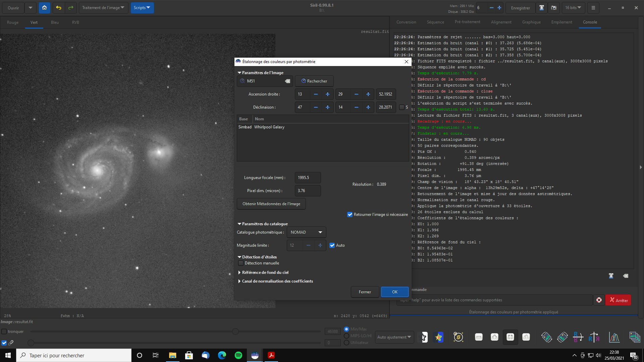Click the zoom-to-fit icon
The width and height of the screenshot is (644, 362).
pos(510,337)
